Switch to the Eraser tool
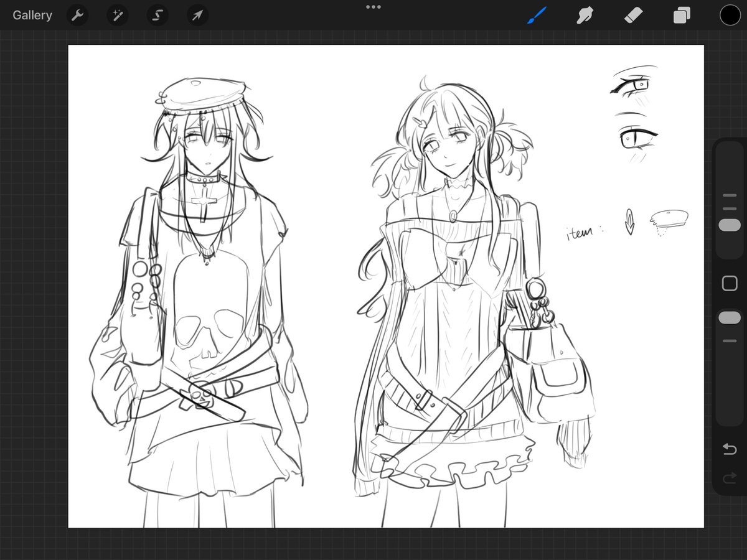Image resolution: width=747 pixels, height=560 pixels. 632,15
